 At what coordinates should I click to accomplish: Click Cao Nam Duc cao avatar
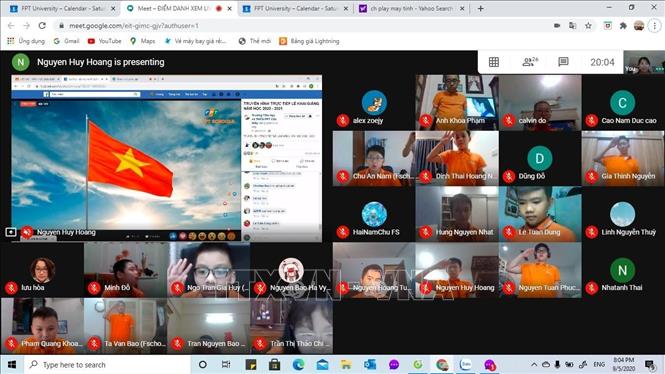623,103
